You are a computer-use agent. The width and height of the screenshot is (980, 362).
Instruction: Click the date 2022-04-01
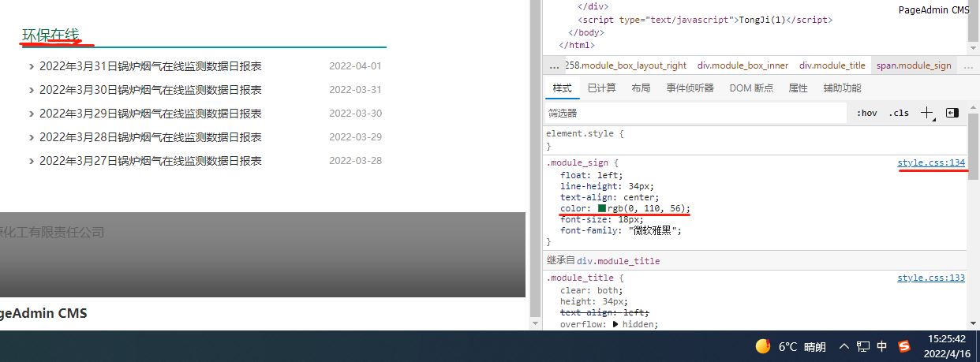355,66
